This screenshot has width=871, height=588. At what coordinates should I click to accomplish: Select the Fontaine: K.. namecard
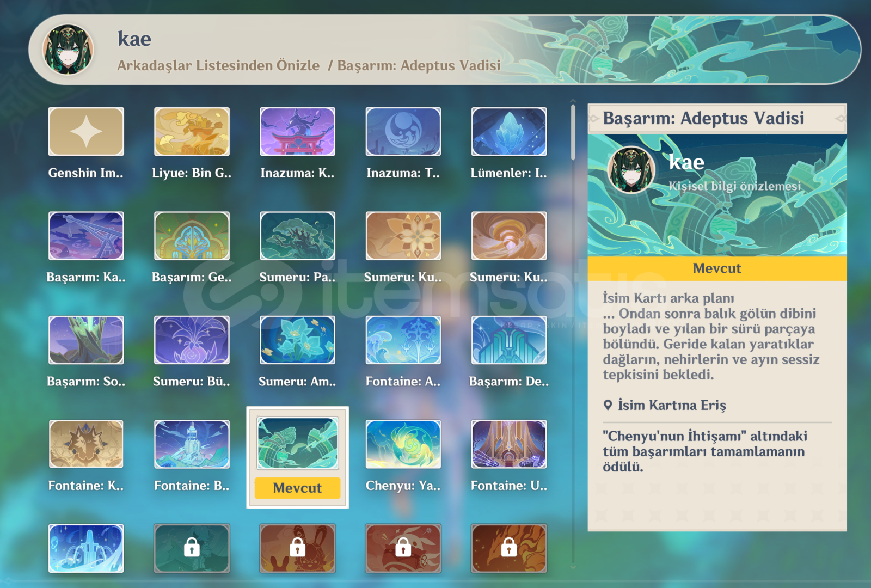tap(86, 444)
